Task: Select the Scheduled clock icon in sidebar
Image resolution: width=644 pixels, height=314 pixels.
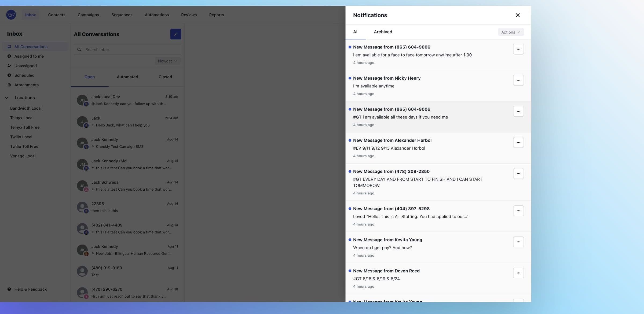Action: coord(9,75)
